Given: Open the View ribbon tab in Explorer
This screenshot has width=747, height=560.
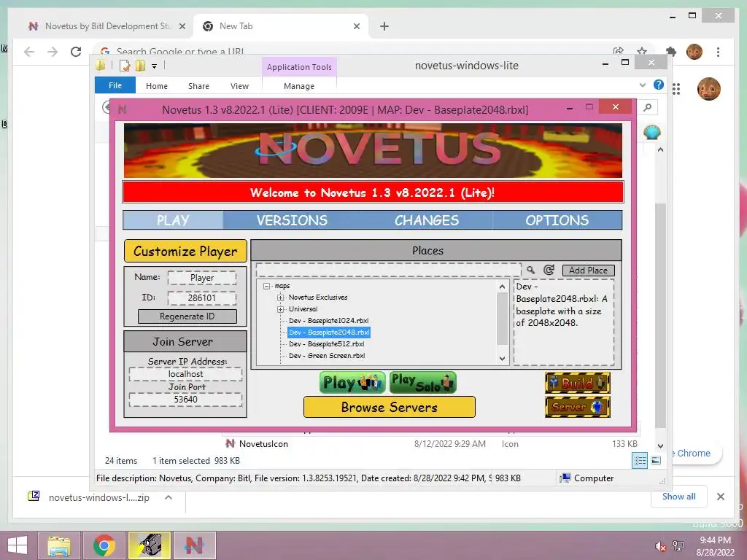Looking at the screenshot, I should 239,86.
